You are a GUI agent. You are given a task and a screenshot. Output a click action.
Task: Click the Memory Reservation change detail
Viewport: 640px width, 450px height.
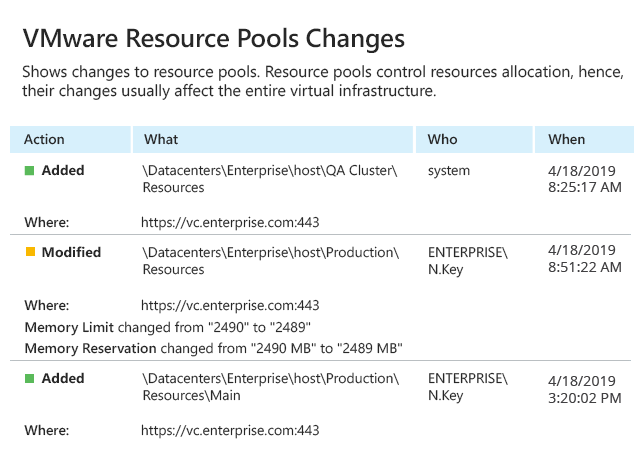(x=213, y=349)
